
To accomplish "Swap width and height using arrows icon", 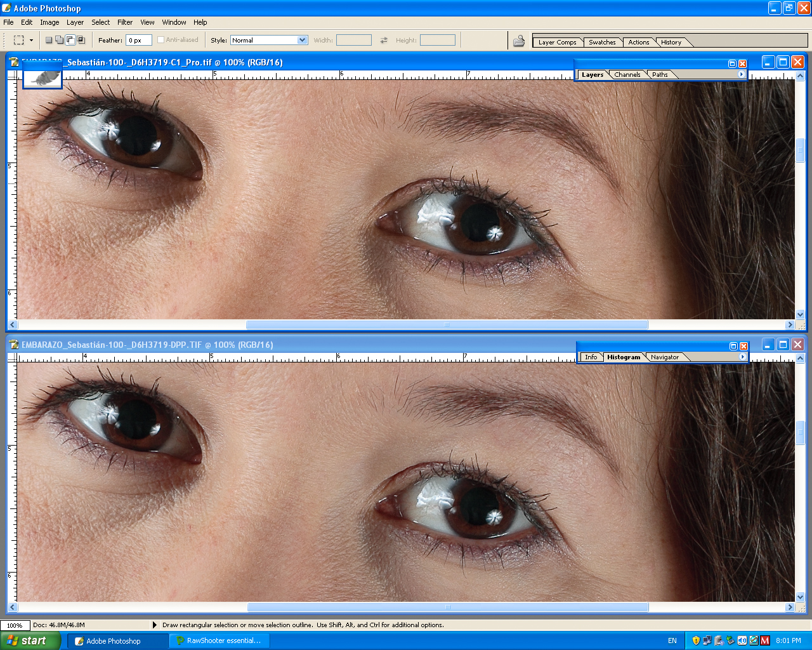I will (384, 40).
